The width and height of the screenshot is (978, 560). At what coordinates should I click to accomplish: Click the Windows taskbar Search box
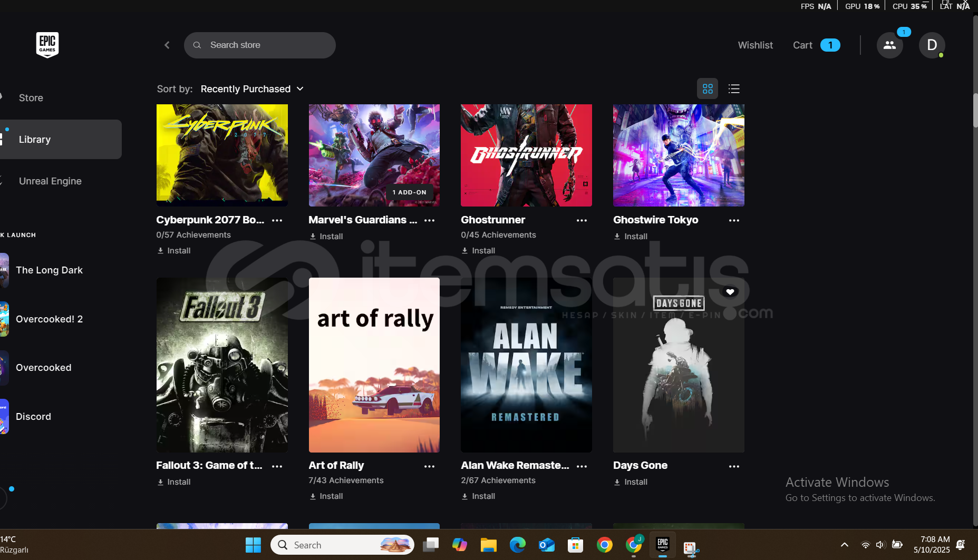tap(342, 545)
